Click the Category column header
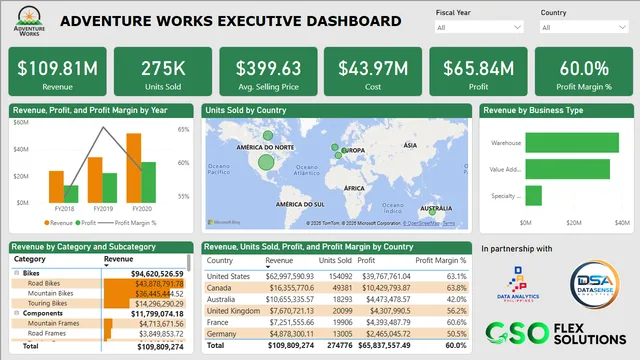The width and height of the screenshot is (640, 360). click(x=30, y=259)
